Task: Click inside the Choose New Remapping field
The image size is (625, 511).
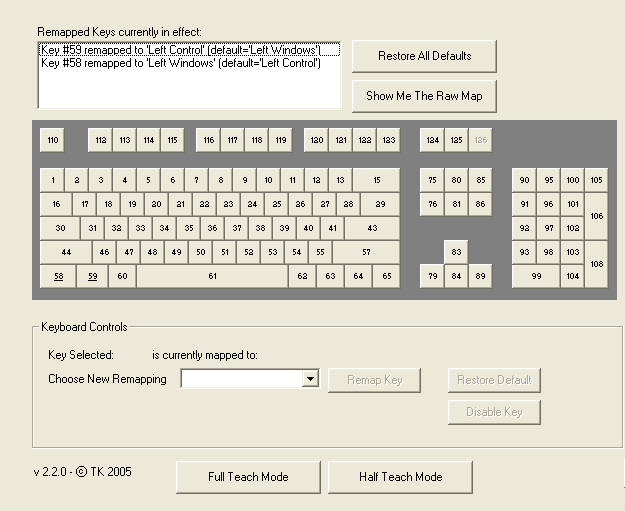Action: [241, 379]
